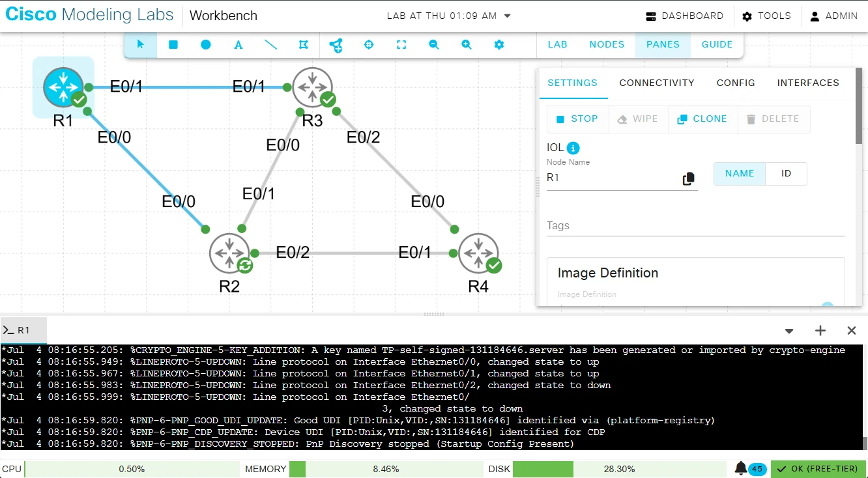
Task: Click the IOL info icon
Action: coord(573,148)
